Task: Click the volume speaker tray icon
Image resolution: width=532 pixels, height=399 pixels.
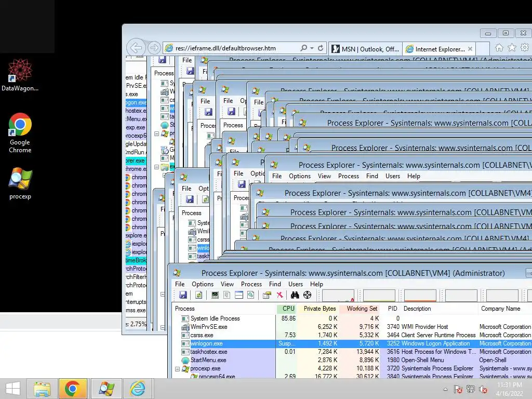Action: point(483,389)
